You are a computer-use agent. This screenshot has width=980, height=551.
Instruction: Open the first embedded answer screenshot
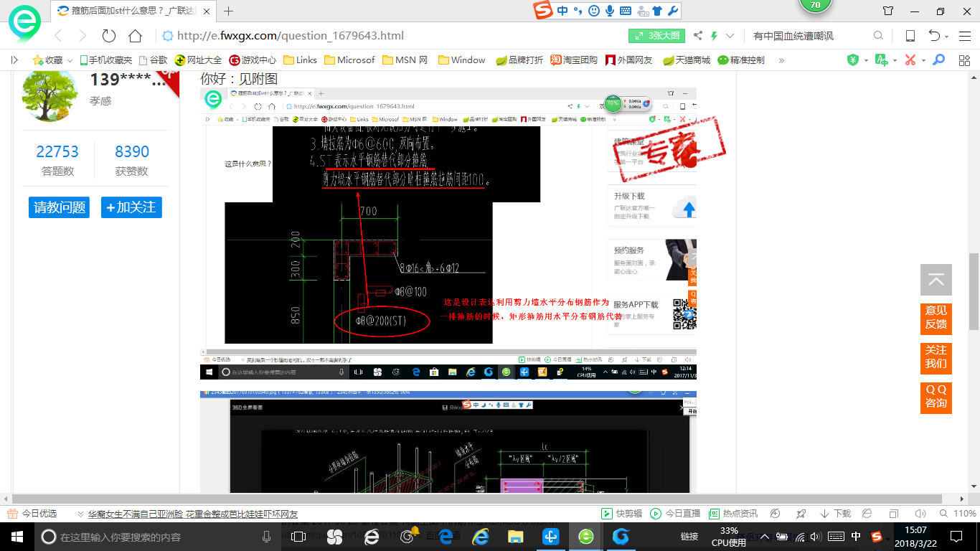tap(448, 234)
